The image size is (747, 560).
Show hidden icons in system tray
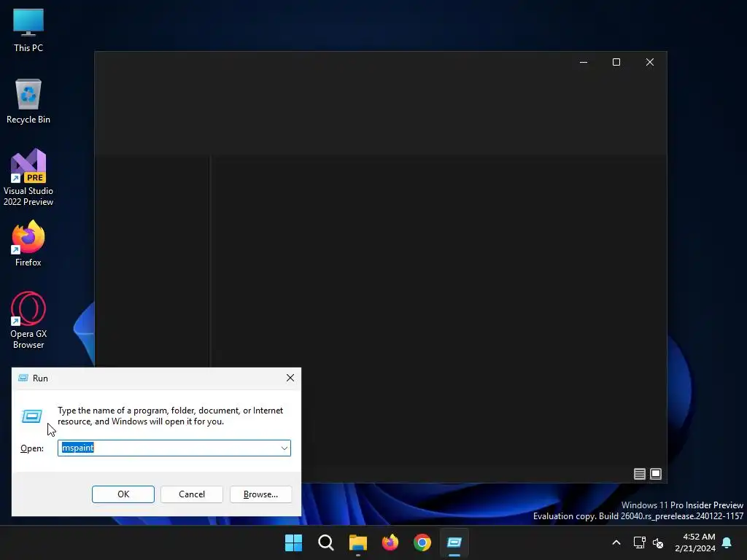[616, 542]
